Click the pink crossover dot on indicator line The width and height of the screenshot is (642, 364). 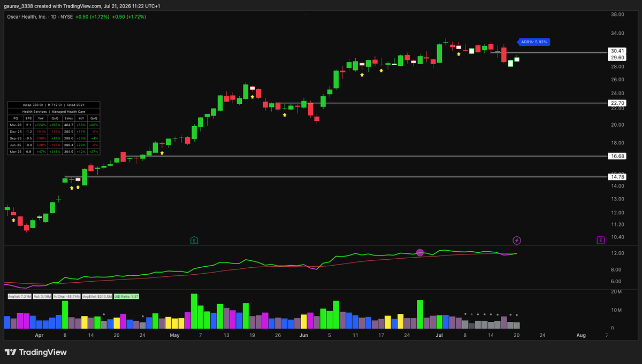click(x=420, y=252)
